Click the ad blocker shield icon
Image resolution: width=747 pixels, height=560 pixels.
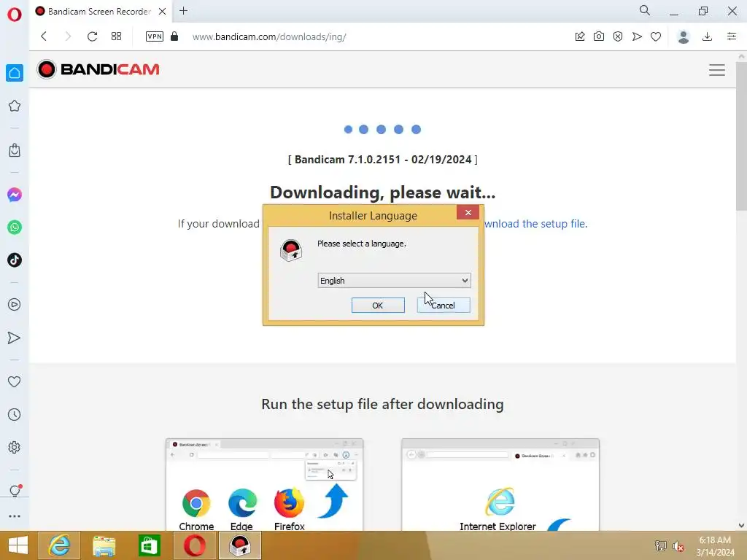tap(618, 36)
